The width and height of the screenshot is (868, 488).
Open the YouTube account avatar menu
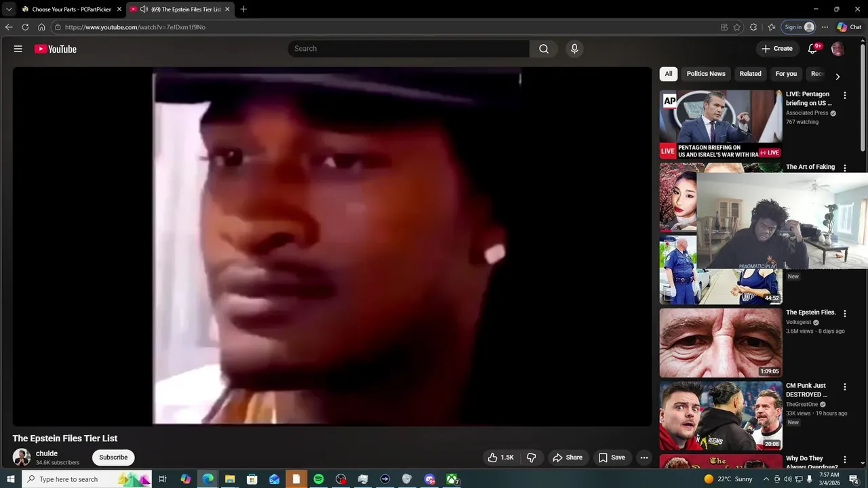[838, 49]
